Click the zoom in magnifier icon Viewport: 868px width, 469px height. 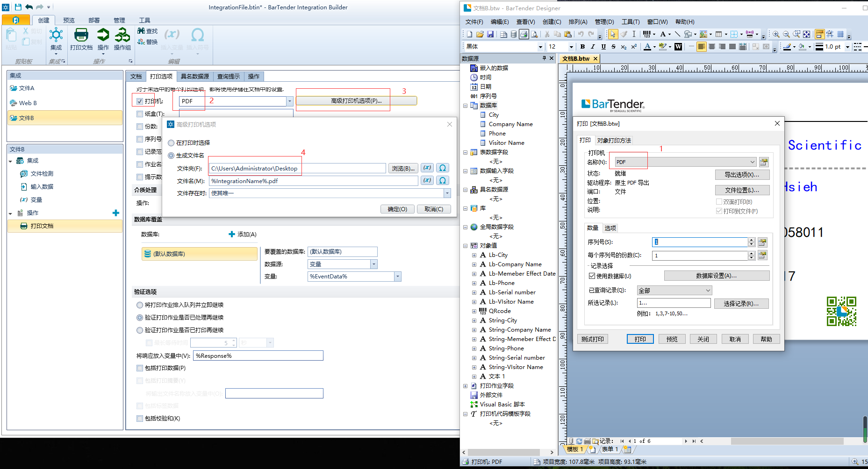coord(776,35)
